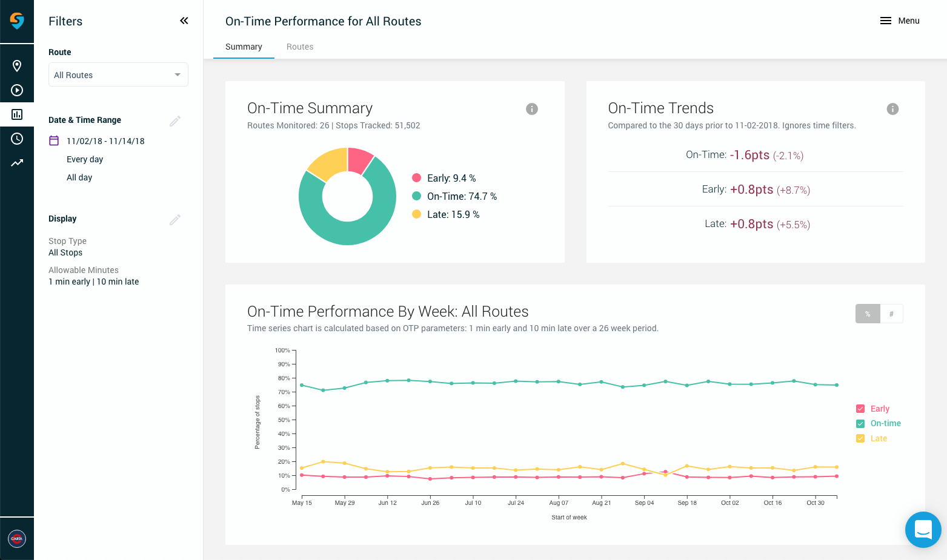Screen dimensions: 947x560
Task: Uncheck the Late series checkbox
Action: pos(860,438)
